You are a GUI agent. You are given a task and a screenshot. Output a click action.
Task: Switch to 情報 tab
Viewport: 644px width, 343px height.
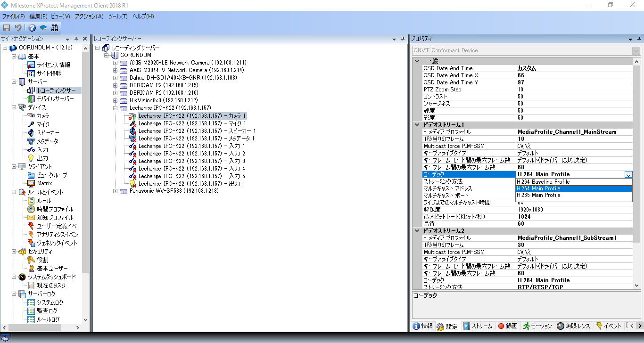[422, 326]
